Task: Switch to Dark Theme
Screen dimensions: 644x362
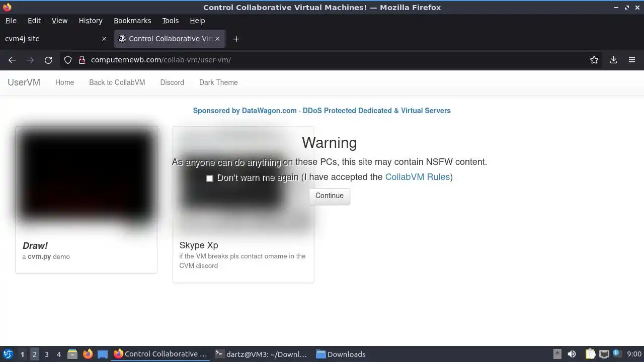Action: click(x=218, y=82)
